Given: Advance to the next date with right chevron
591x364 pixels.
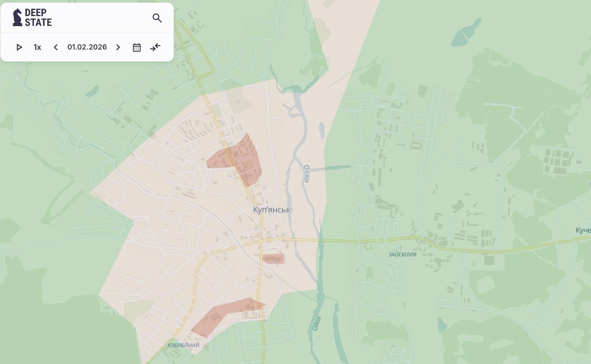Looking at the screenshot, I should tap(118, 47).
